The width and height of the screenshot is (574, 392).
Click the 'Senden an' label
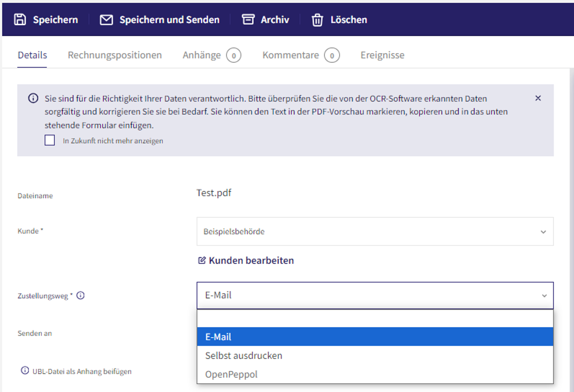pos(35,333)
